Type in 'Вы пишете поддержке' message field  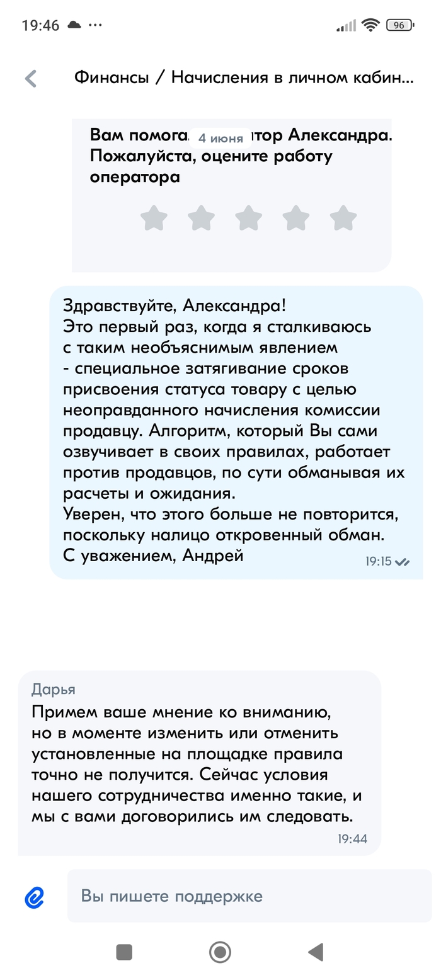point(249,896)
